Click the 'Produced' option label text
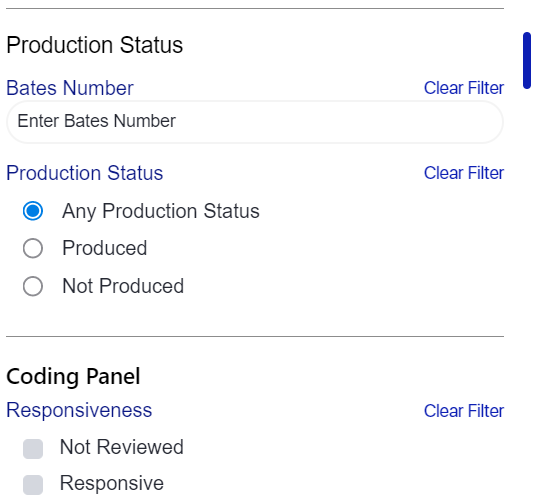534x501 pixels. click(105, 248)
